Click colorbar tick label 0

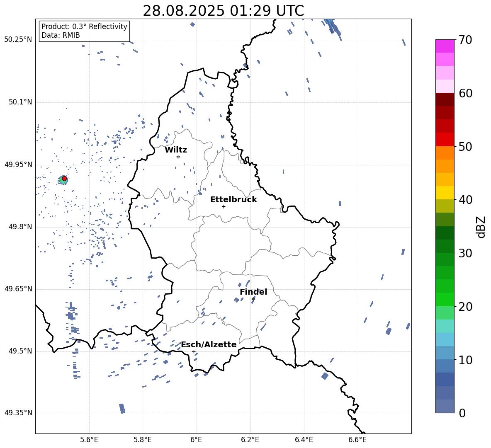click(462, 413)
